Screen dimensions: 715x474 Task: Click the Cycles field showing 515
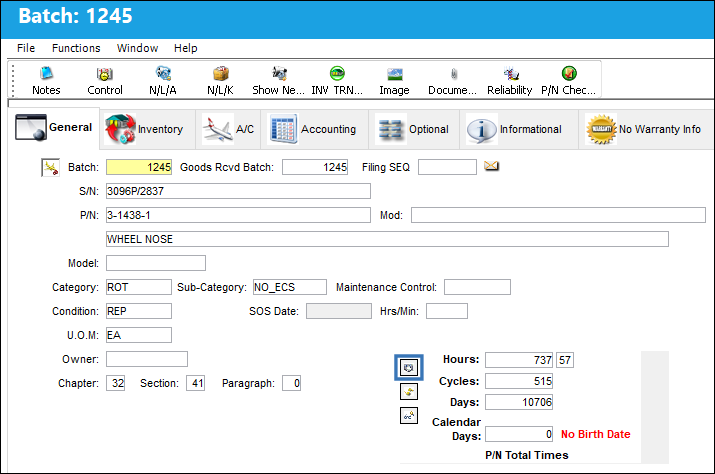(x=519, y=381)
